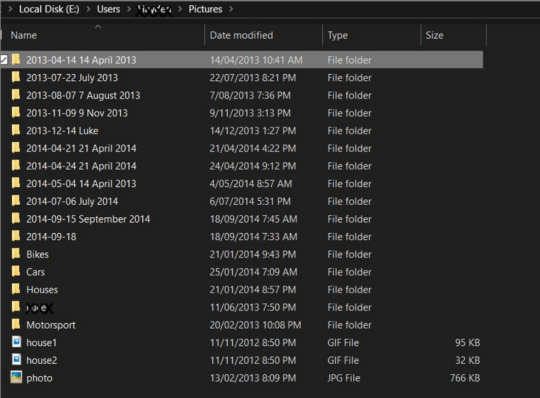Select the Cars folder name
Viewport: 540px width, 398px height.
click(35, 272)
